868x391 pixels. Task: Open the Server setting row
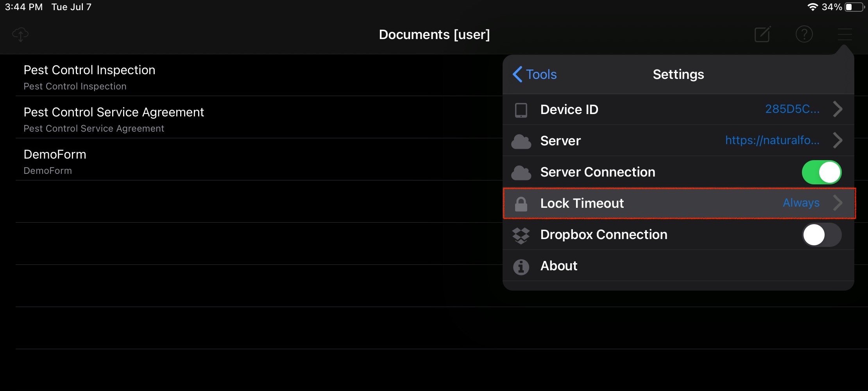coord(678,141)
